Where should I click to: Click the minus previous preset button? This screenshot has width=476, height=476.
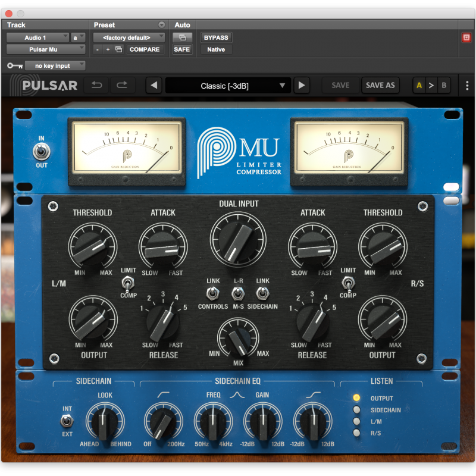[x=98, y=49]
